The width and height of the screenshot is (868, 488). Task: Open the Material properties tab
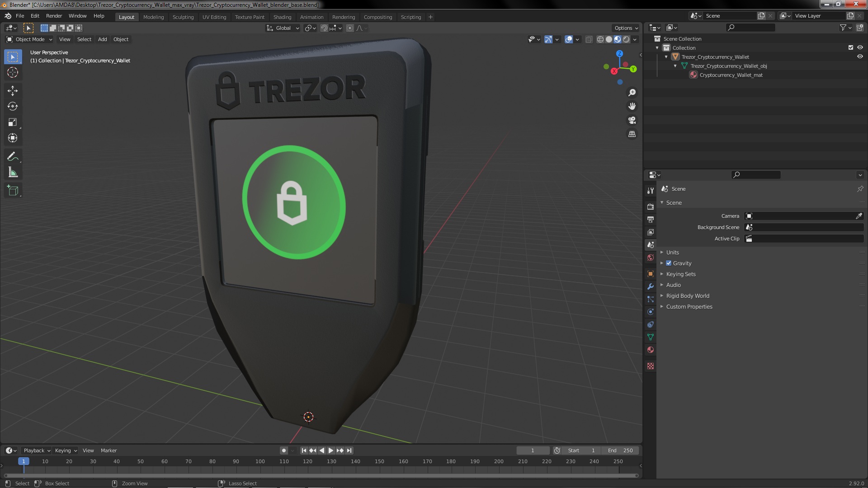tap(651, 350)
